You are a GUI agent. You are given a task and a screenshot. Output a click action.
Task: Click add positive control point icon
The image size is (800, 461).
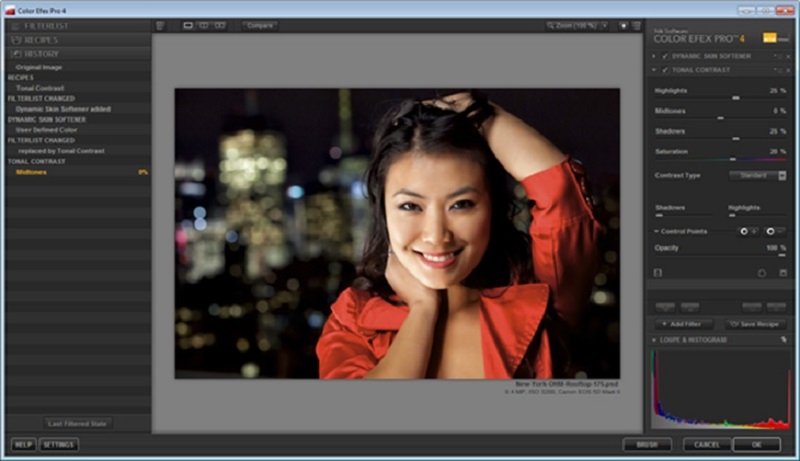(745, 231)
